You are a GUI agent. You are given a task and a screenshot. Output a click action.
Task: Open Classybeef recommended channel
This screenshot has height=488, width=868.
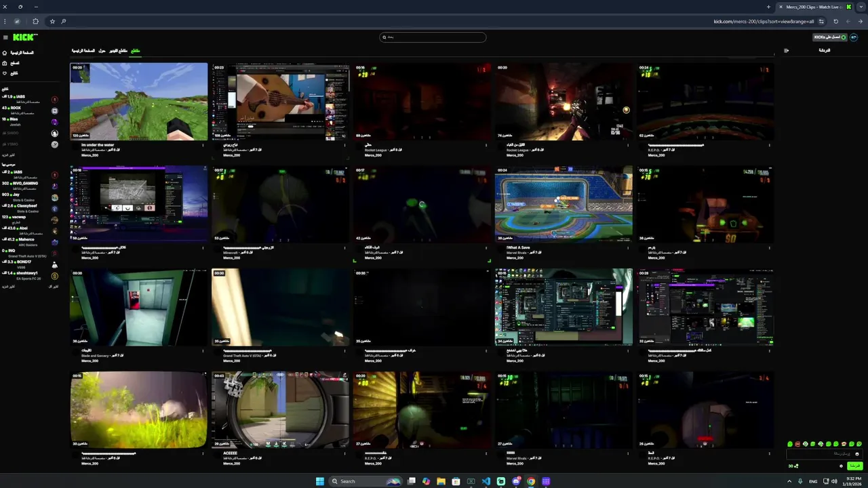tap(30, 207)
